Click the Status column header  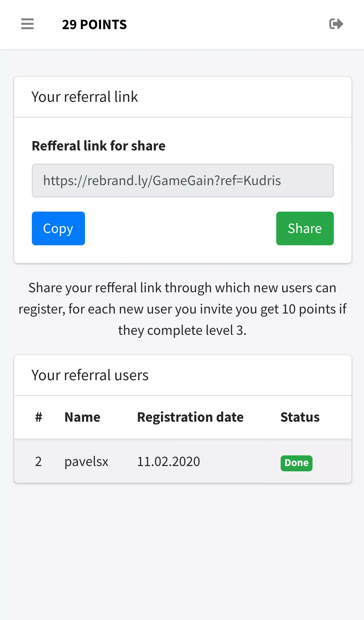point(300,417)
